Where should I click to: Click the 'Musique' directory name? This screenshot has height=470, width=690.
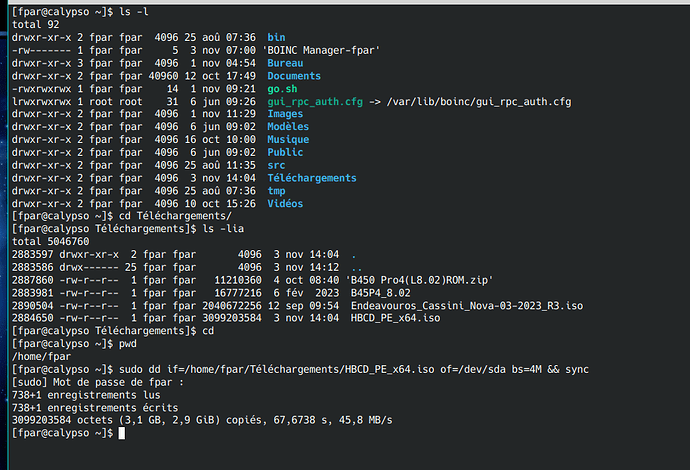(288, 140)
